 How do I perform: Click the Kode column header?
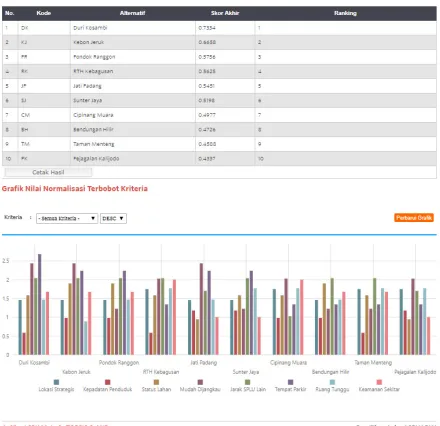point(44,13)
